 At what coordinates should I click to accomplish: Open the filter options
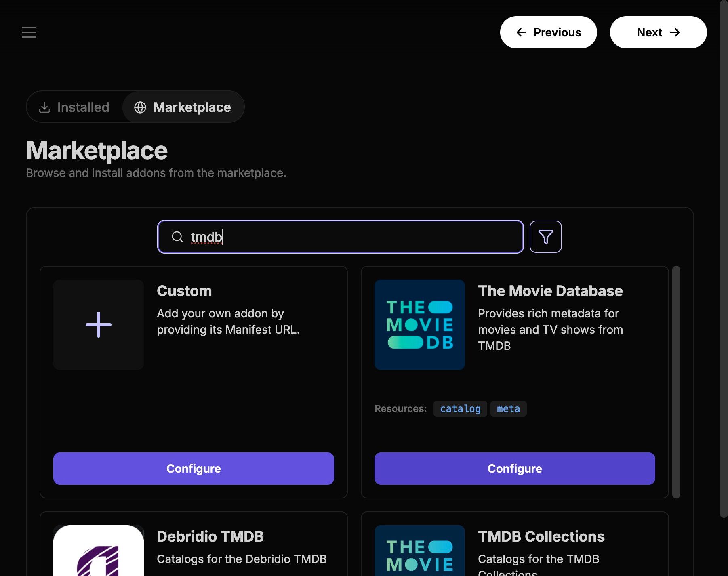pos(545,237)
